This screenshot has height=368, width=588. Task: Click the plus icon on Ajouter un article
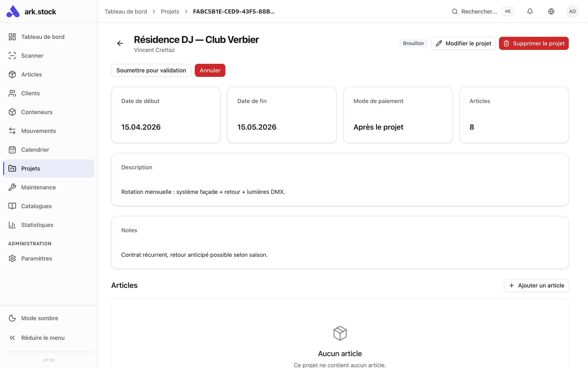(511, 285)
